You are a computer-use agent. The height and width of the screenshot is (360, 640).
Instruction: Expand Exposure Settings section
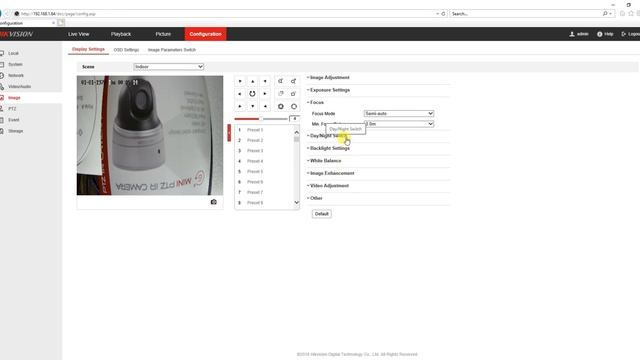329,90
